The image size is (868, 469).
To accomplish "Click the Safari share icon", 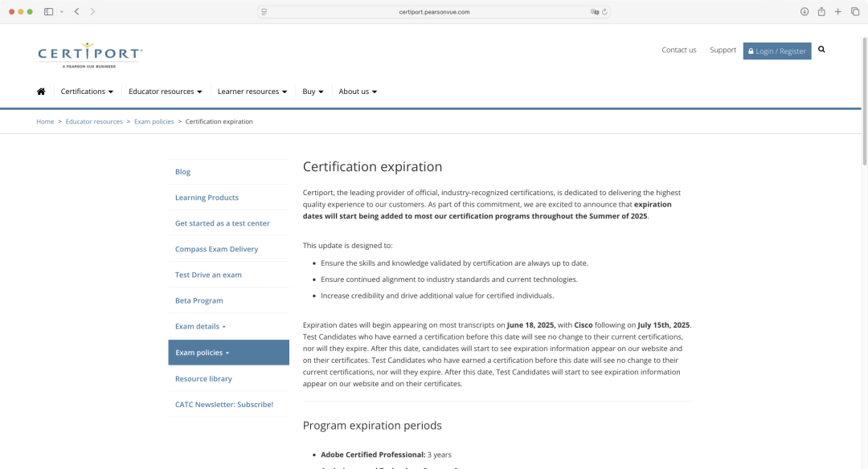I will click(821, 12).
